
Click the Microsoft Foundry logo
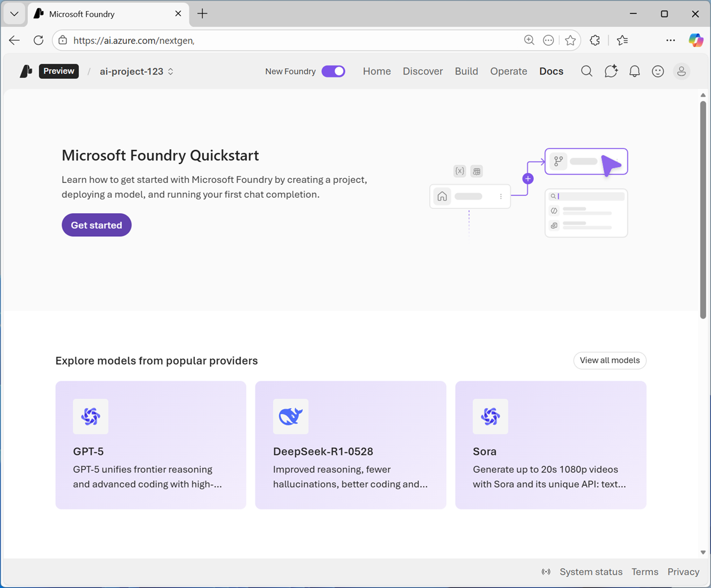25,71
